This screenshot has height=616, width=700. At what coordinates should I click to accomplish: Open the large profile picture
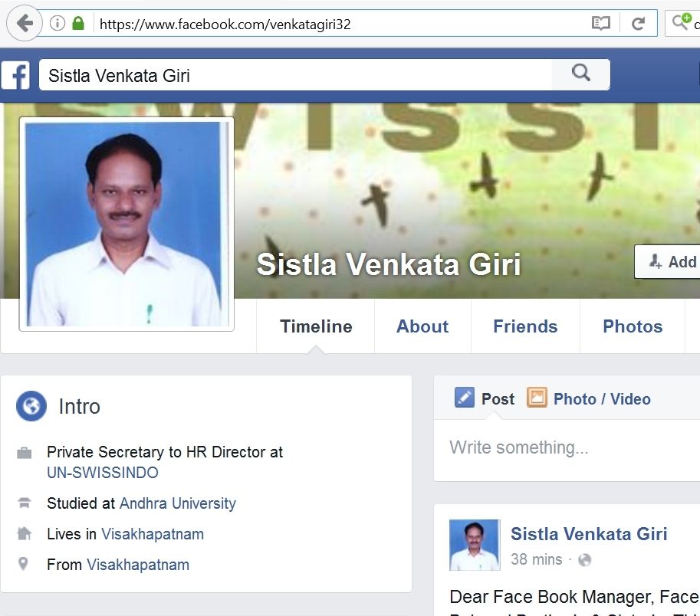(127, 224)
